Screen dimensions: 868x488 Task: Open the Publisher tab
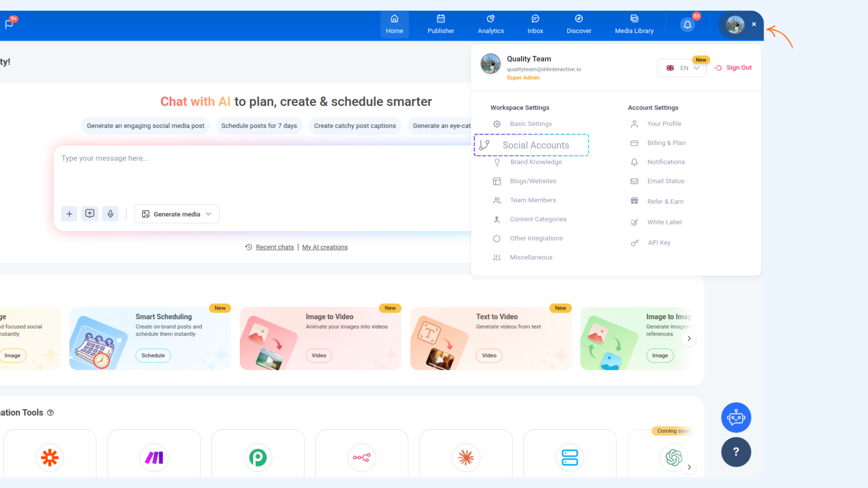click(440, 24)
